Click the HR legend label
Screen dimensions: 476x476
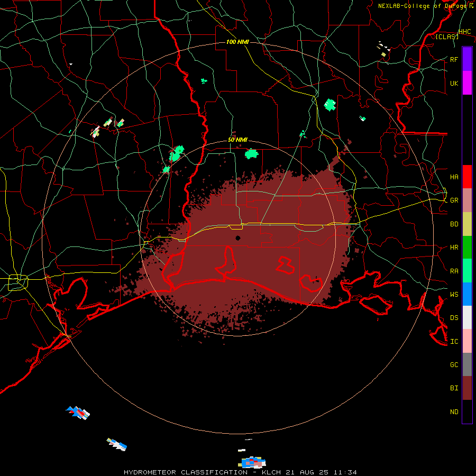[454, 248]
